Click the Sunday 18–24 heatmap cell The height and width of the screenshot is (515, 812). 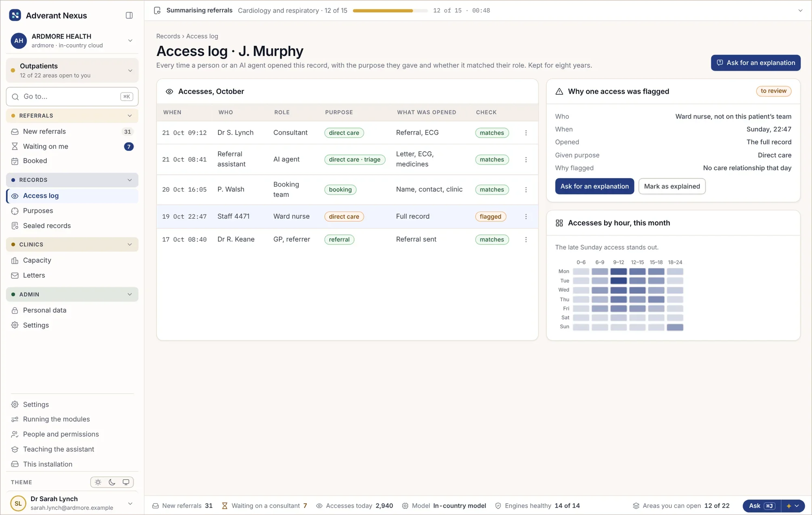tap(675, 327)
